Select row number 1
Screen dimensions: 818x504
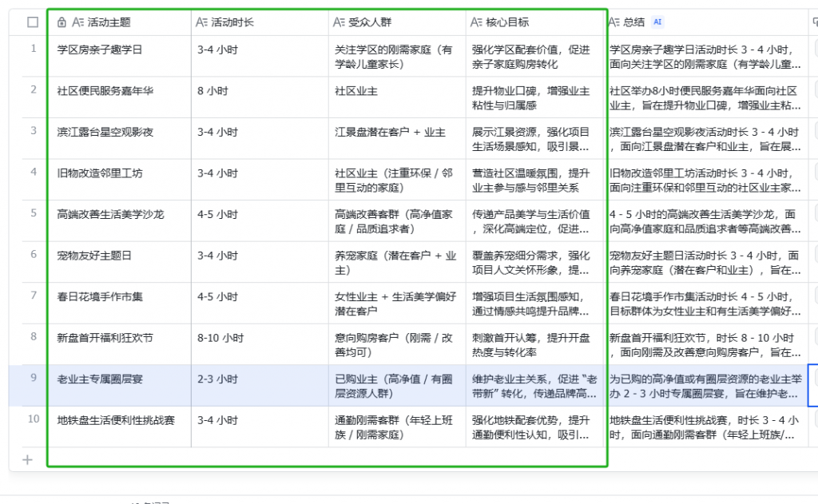[34, 49]
